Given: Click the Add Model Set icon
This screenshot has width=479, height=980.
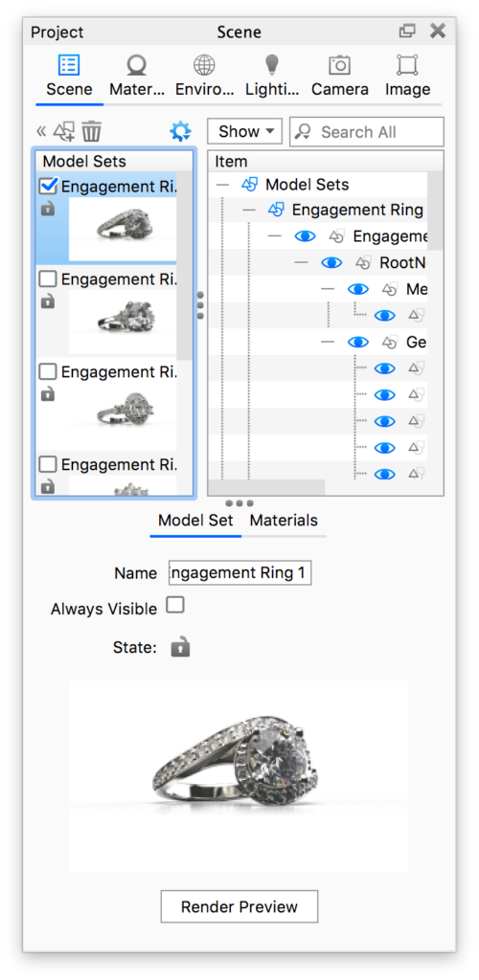Looking at the screenshot, I should 64,132.
